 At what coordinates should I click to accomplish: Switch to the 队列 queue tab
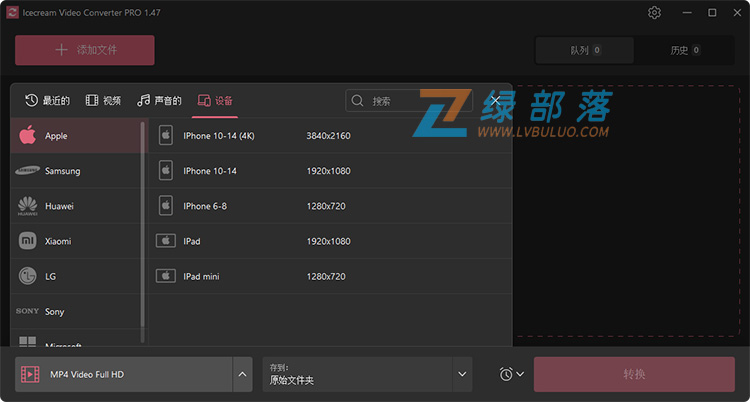click(x=585, y=50)
